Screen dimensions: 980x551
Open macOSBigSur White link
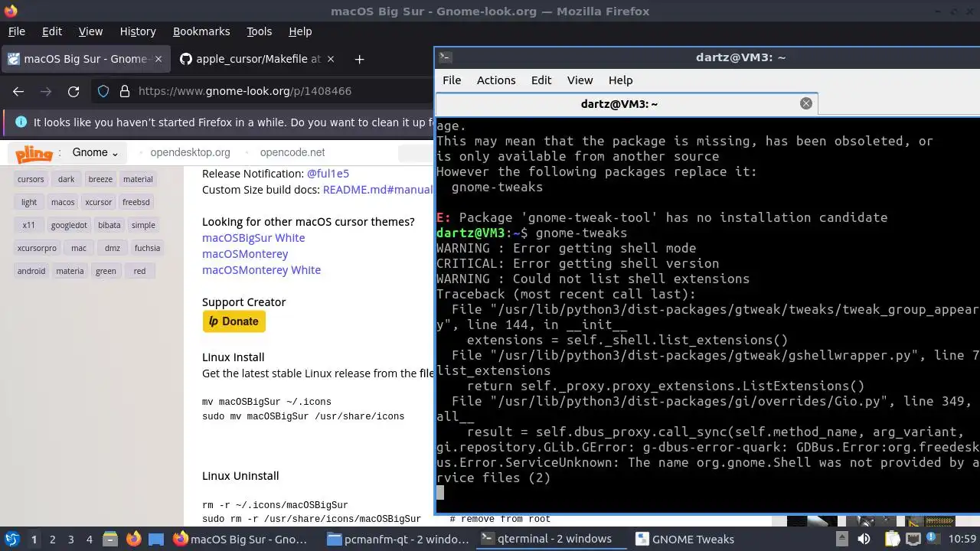point(253,238)
